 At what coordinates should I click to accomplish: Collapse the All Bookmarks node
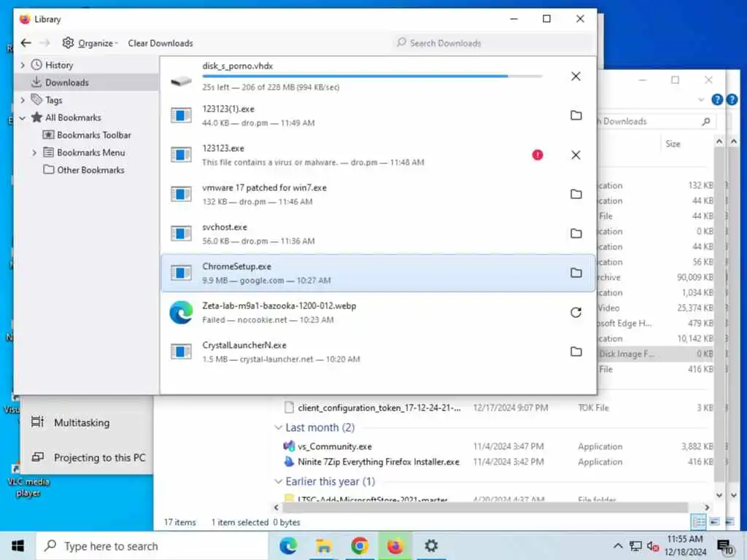coord(23,117)
